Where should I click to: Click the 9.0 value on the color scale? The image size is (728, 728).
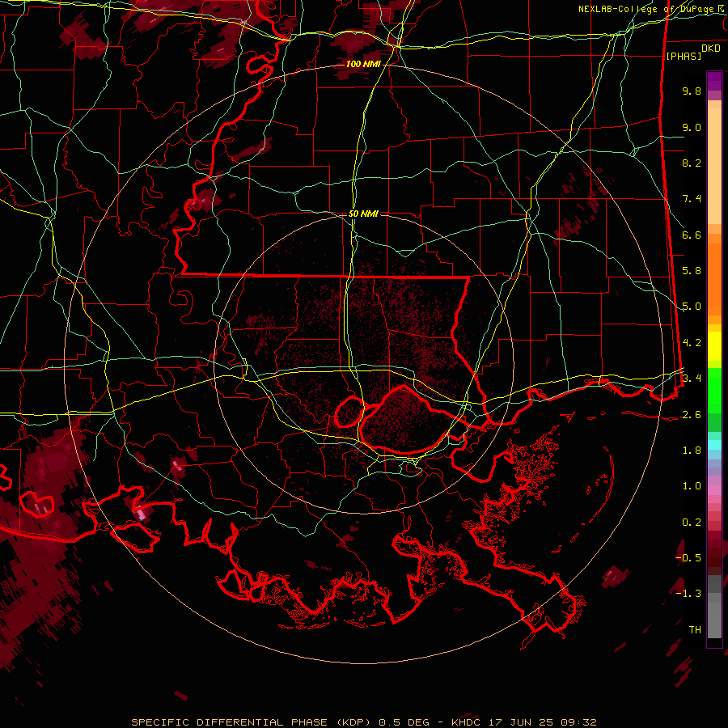click(692, 127)
